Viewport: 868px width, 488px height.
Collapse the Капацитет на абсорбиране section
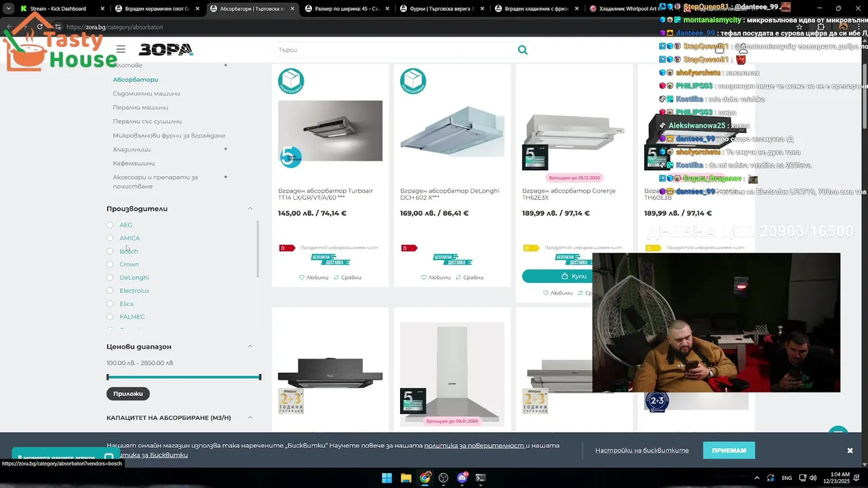(x=250, y=418)
